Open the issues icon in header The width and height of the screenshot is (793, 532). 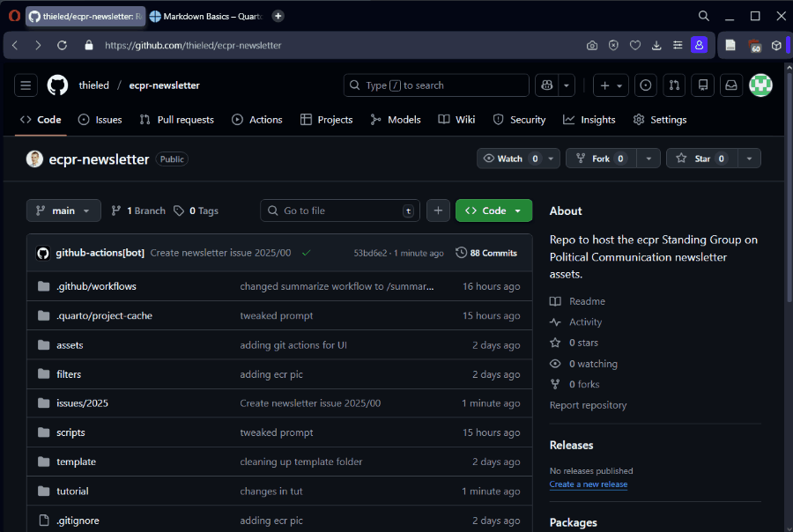(x=646, y=85)
